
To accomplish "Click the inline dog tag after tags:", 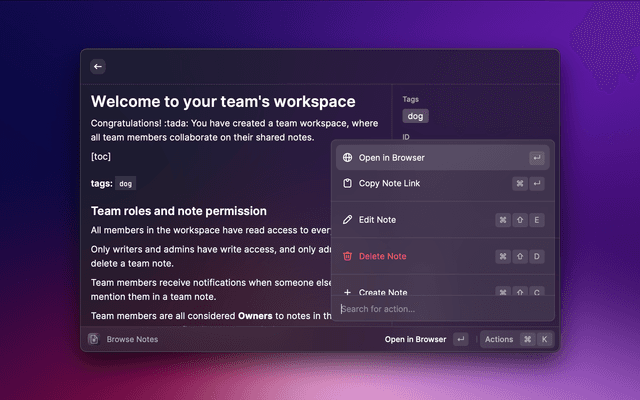I will pos(125,184).
